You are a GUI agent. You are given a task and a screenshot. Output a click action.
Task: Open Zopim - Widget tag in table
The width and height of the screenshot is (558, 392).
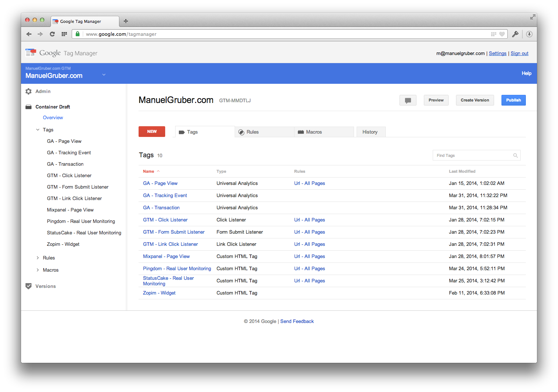coord(159,293)
